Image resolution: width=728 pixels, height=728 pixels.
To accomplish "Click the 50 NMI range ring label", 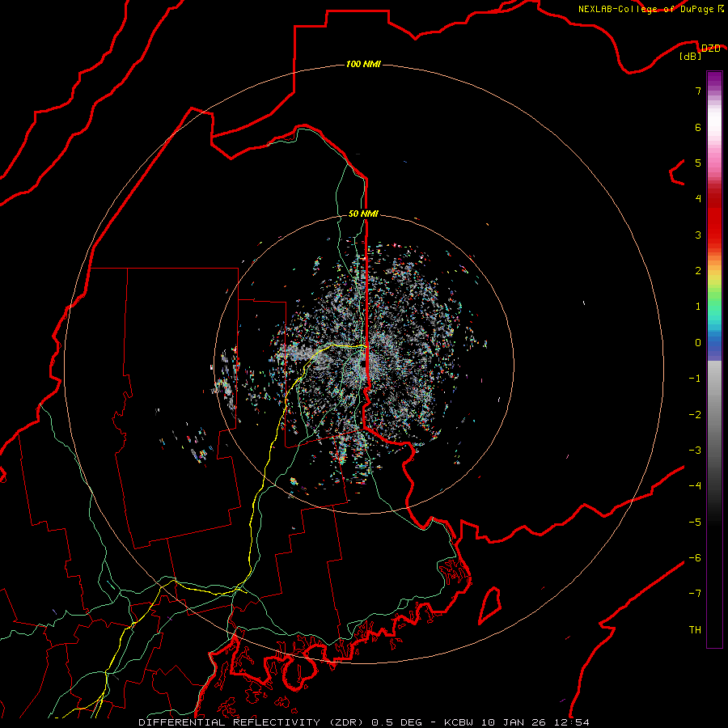I will [x=363, y=214].
